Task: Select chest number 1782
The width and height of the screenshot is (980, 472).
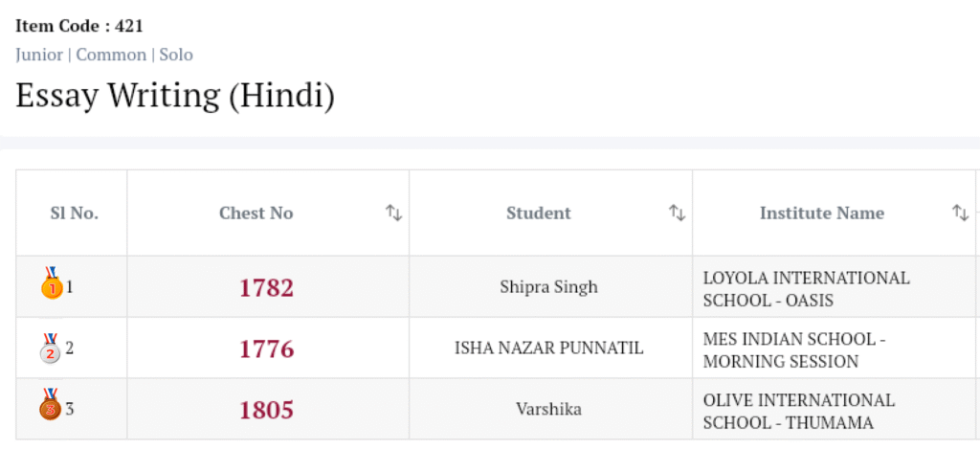Action: (266, 287)
